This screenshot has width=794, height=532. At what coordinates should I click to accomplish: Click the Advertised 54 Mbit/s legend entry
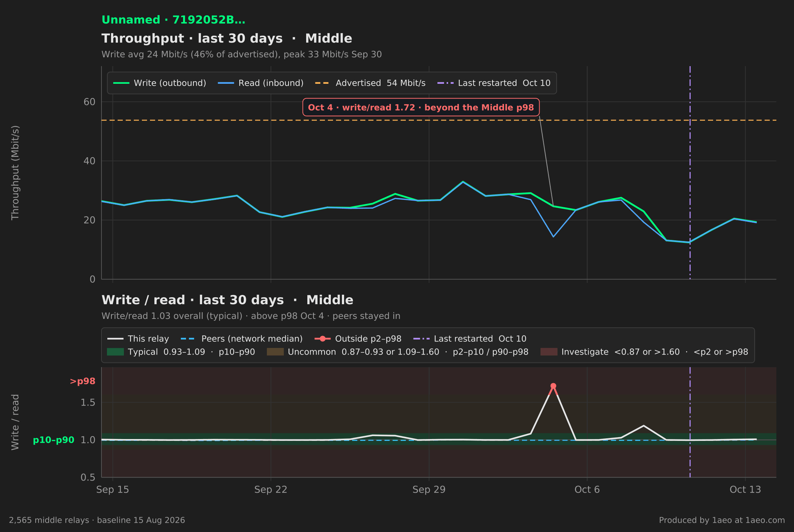click(370, 83)
